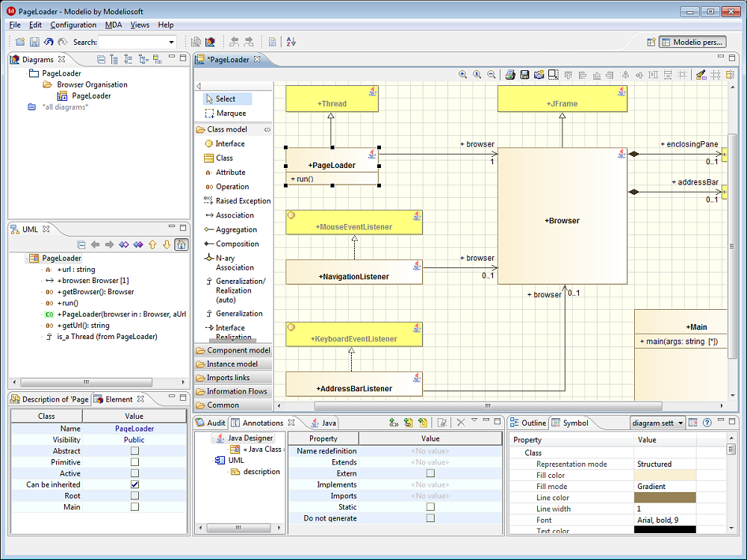The height and width of the screenshot is (560, 747).
Task: Open the Search field dropdown arrow
Action: pos(172,43)
